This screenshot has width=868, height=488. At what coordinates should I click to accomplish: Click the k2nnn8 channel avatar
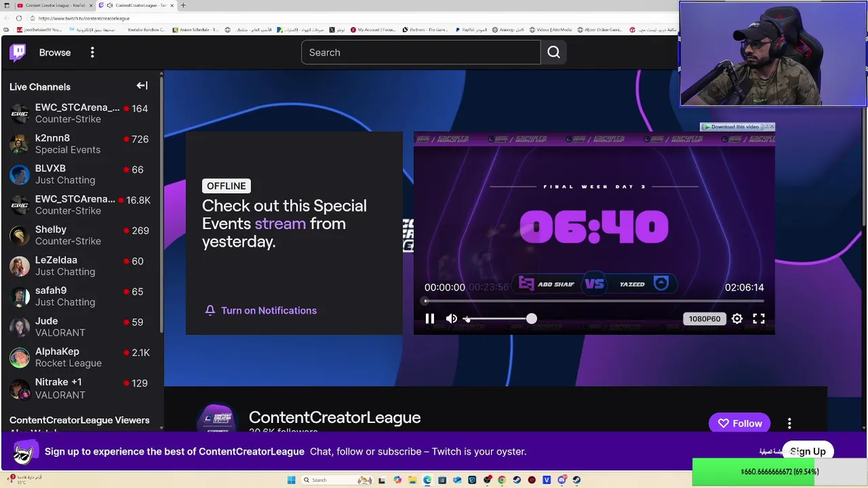point(20,144)
